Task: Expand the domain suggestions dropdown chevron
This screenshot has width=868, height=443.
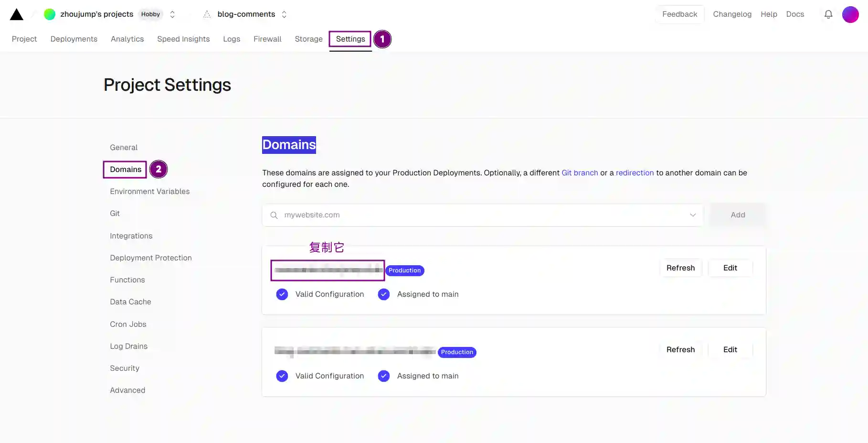Action: (692, 215)
